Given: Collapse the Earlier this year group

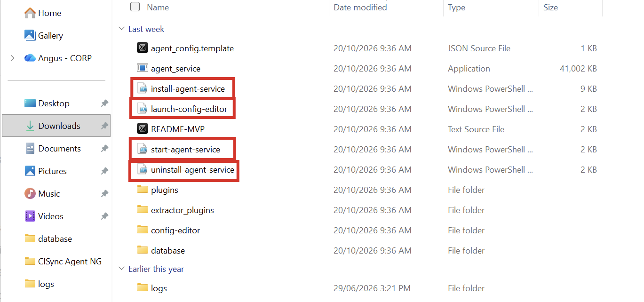Looking at the screenshot, I should 122,269.
